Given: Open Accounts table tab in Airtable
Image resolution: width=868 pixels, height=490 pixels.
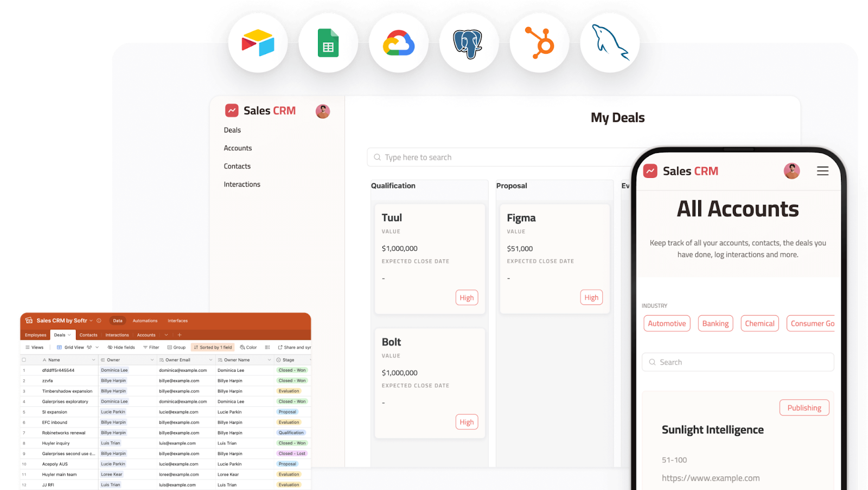Looking at the screenshot, I should tap(146, 335).
